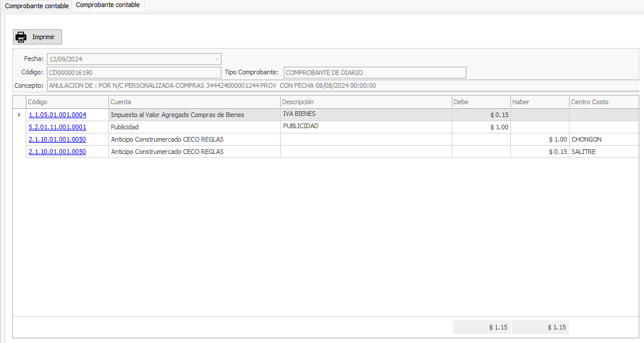Open account link 5.2.01.11.001.0001
The image size is (644, 343).
(x=57, y=127)
